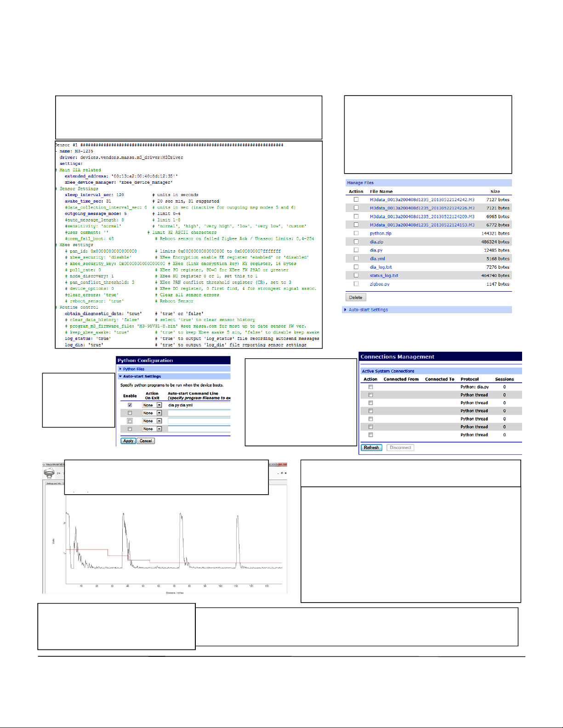Expand the Auto-start Settings section under Manage Files

point(368,310)
